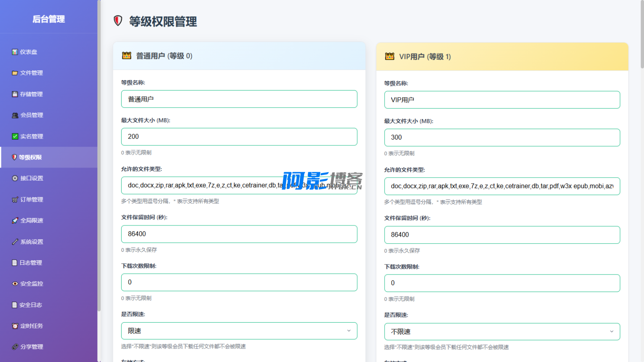Click the 等级名称 field containing 普通用户
Screen dimensions: 644x362
tap(239, 99)
